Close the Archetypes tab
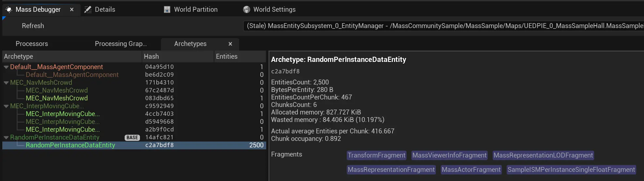 230,44
